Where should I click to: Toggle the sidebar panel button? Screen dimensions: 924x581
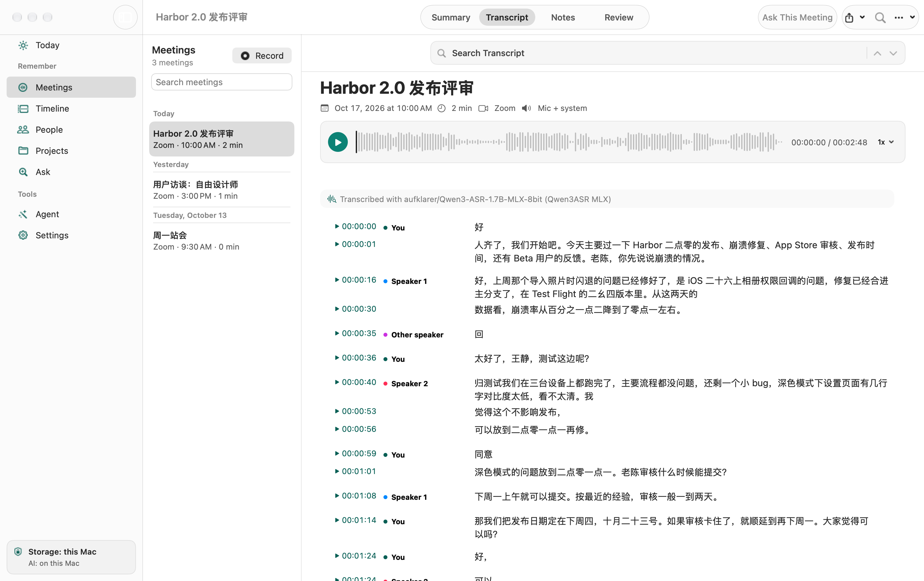click(125, 17)
